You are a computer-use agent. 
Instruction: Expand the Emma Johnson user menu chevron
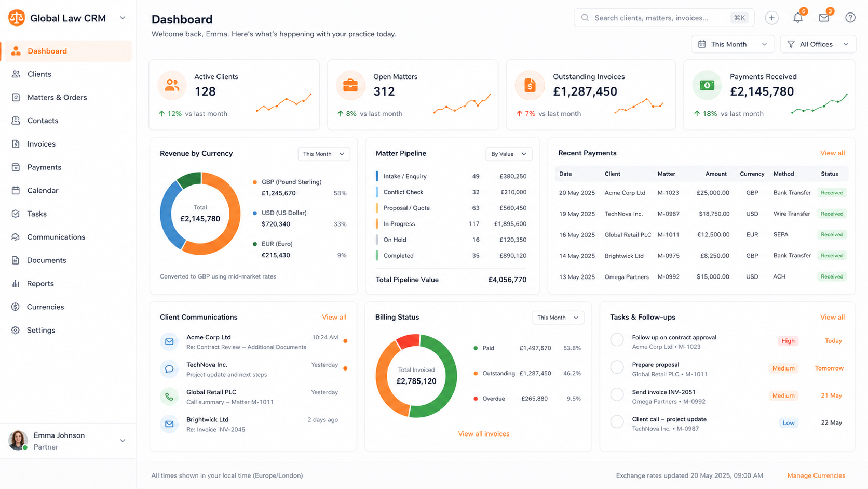click(123, 441)
